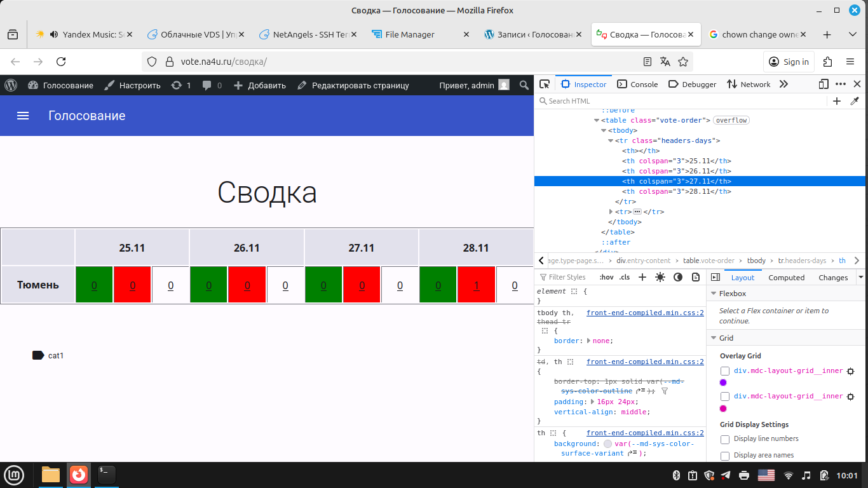Click the eyedropper color picker icon

click(x=855, y=101)
